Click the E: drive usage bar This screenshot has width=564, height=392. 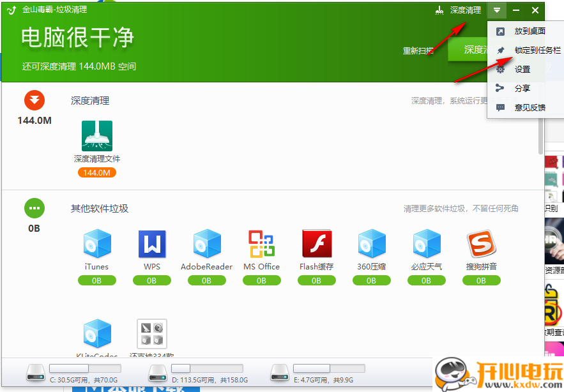click(329, 368)
